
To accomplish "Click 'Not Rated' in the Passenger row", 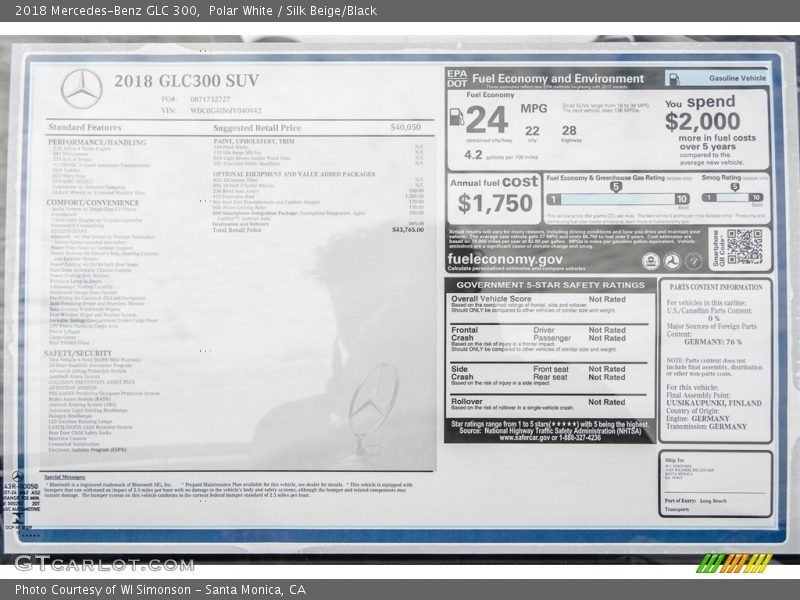I will pyautogui.click(x=607, y=338).
